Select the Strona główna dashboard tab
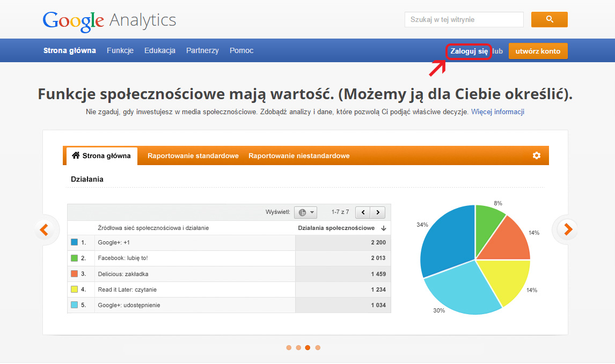Screen dimensions: 615x364 pyautogui.click(x=102, y=156)
